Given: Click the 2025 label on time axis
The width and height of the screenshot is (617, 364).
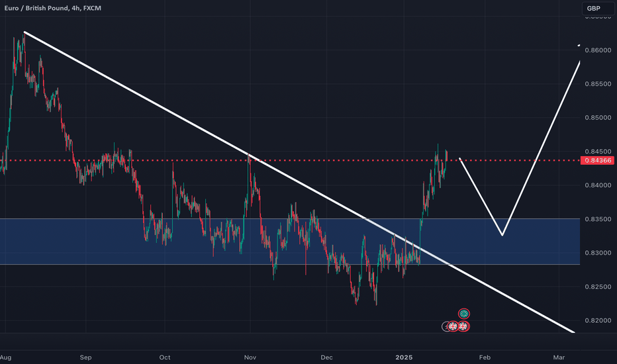Looking at the screenshot, I should click(404, 357).
